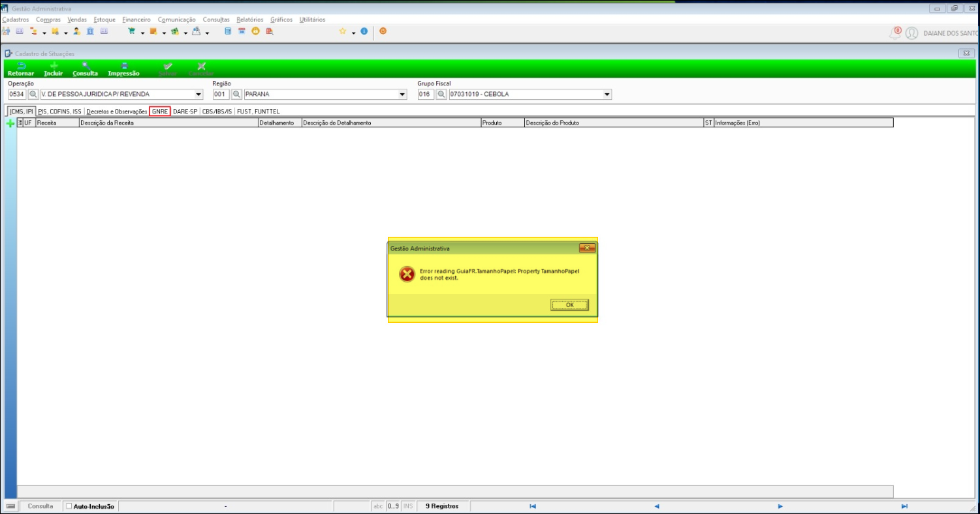
Task: Expand the Operação dropdown
Action: tap(198, 95)
